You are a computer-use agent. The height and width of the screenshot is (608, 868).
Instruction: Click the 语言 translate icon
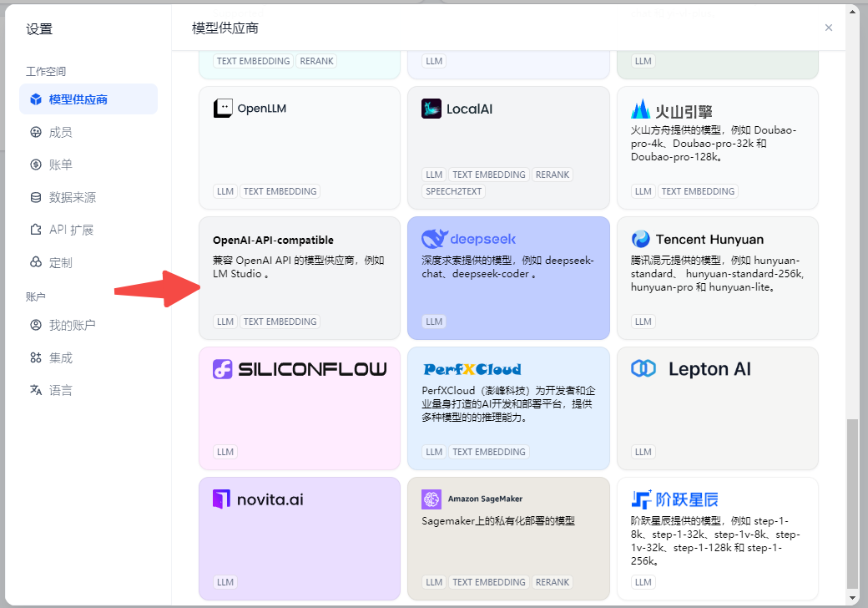tap(36, 390)
